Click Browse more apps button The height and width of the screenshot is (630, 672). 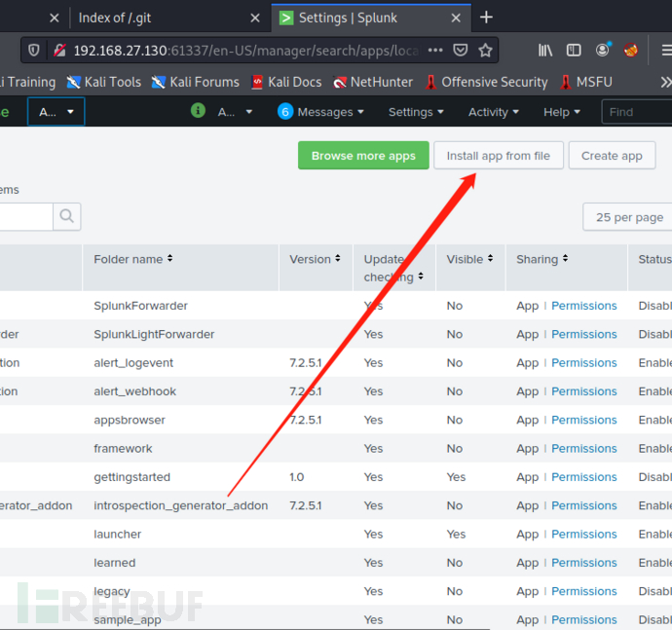(363, 155)
